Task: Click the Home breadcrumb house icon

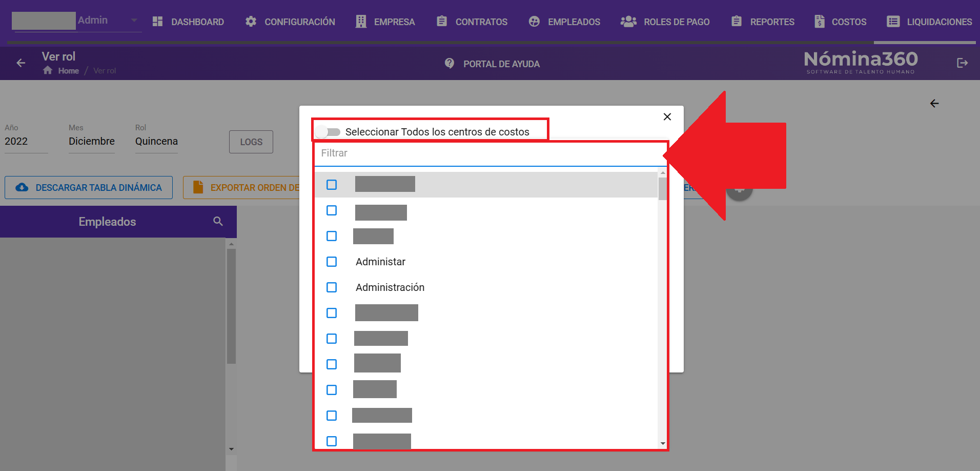Action: point(48,70)
